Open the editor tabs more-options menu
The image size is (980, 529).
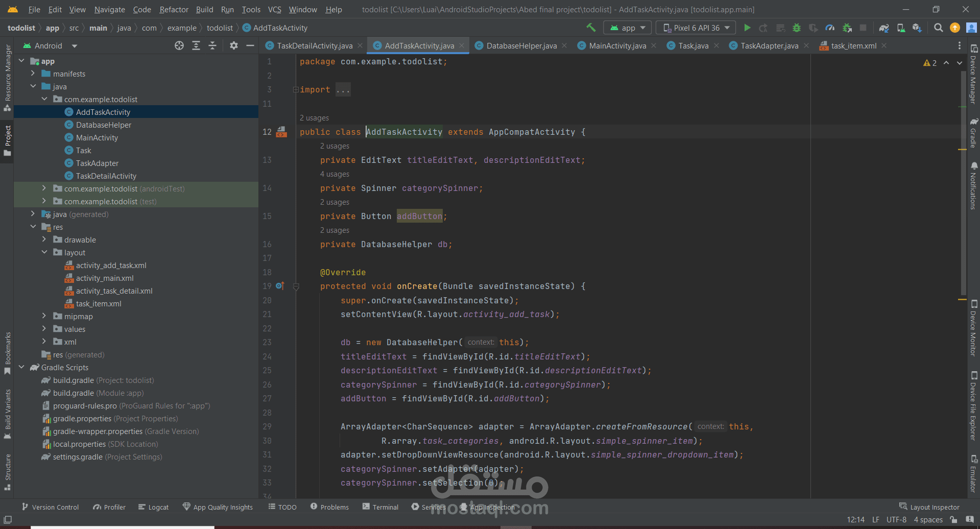(x=960, y=45)
